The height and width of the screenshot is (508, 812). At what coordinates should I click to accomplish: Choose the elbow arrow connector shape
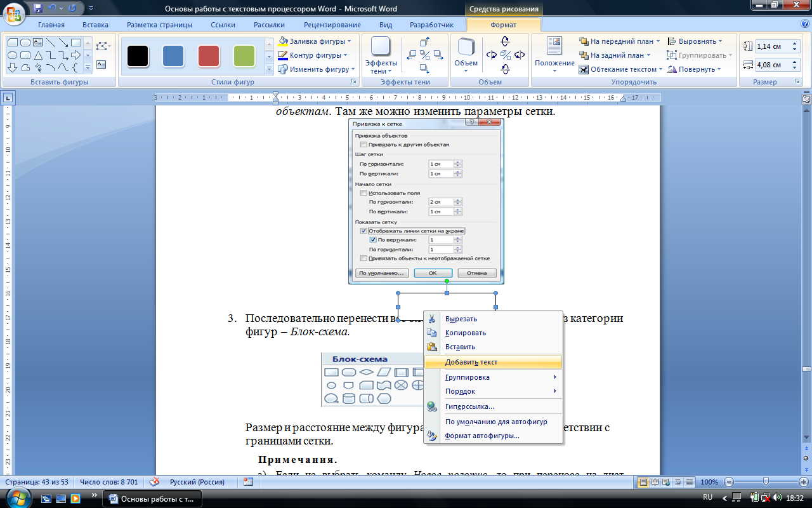pos(63,55)
